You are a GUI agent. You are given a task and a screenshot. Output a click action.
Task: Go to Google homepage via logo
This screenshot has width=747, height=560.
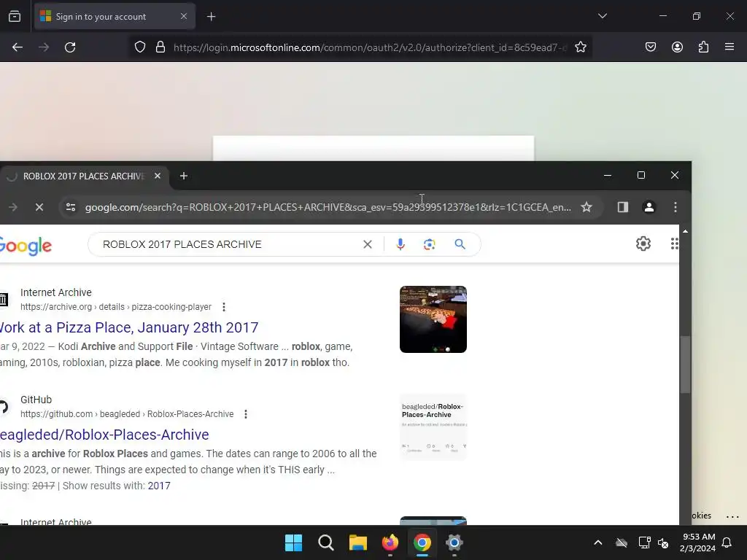click(26, 246)
